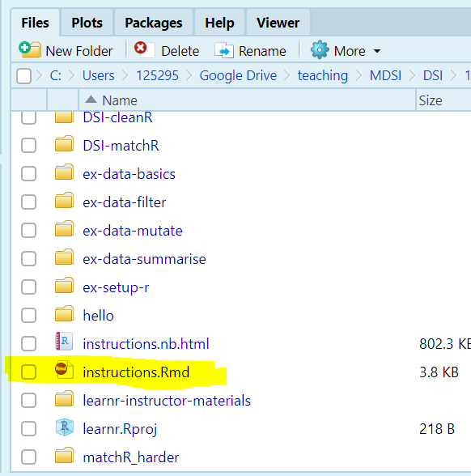Open the file learnr.Rproj

[x=120, y=429]
